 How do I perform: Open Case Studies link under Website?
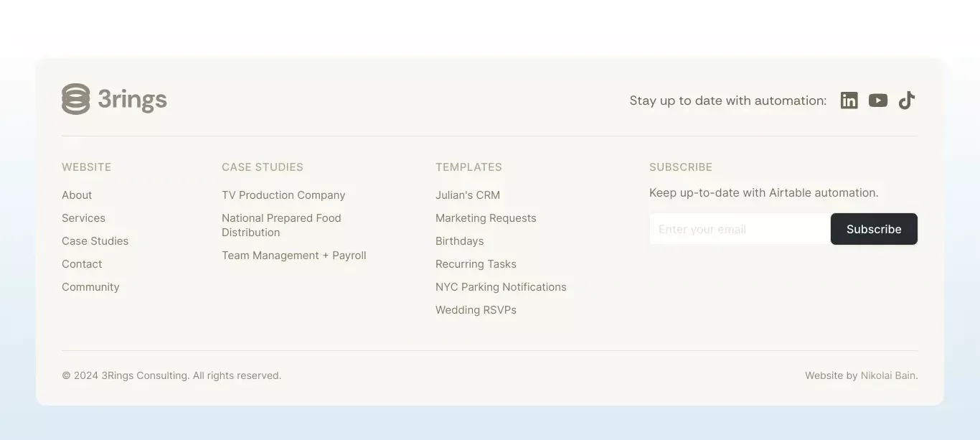click(95, 241)
